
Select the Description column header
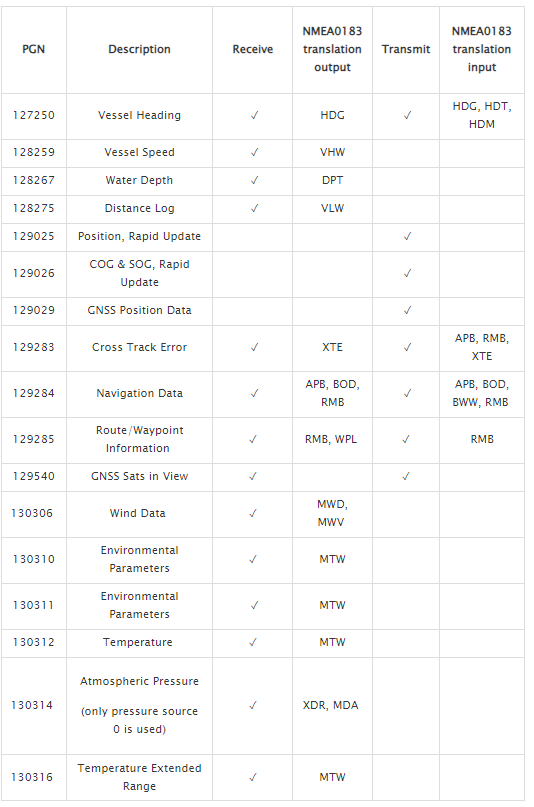point(139,49)
